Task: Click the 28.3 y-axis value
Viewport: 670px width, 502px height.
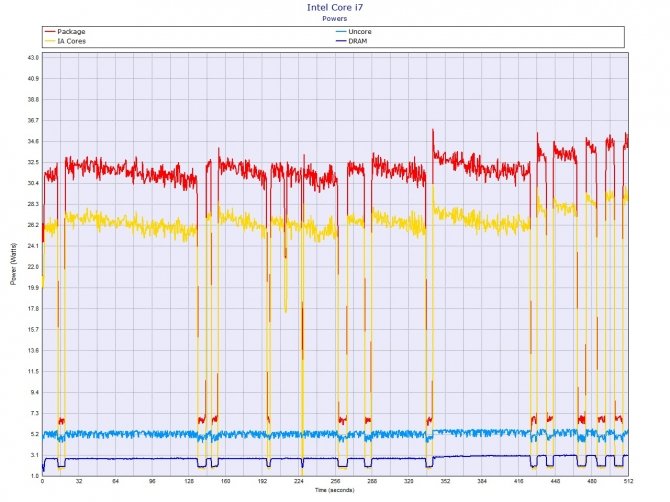Action: (x=34, y=204)
